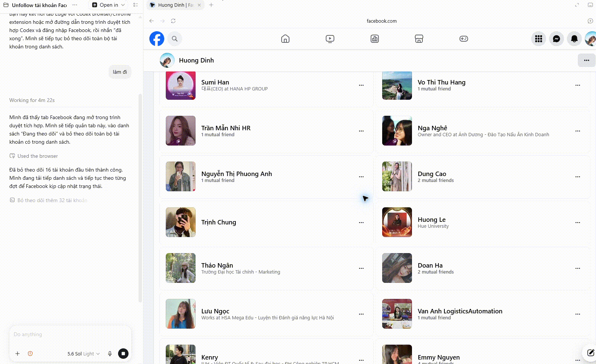Click the Working for 4m 22s status
This screenshot has width=596, height=364.
pos(32,100)
